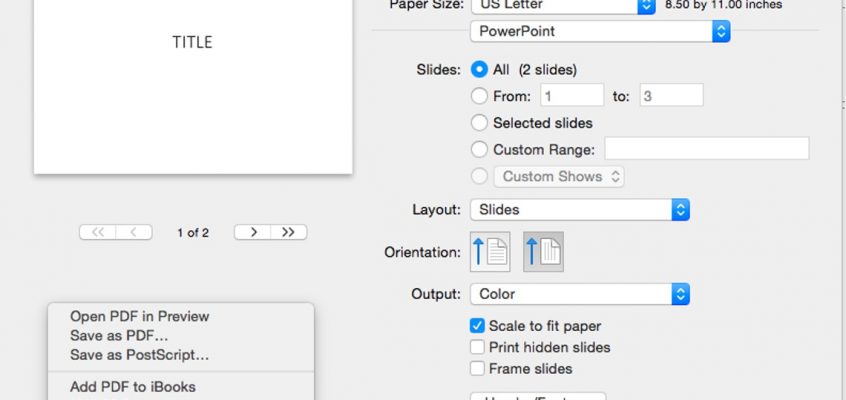Open the Layout dropdown showing Slides
The image size is (846, 400).
tap(579, 209)
